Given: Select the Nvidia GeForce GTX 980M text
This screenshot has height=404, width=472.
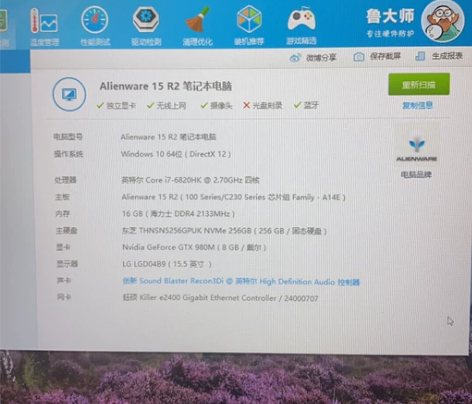Looking at the screenshot, I should click(x=194, y=247).
